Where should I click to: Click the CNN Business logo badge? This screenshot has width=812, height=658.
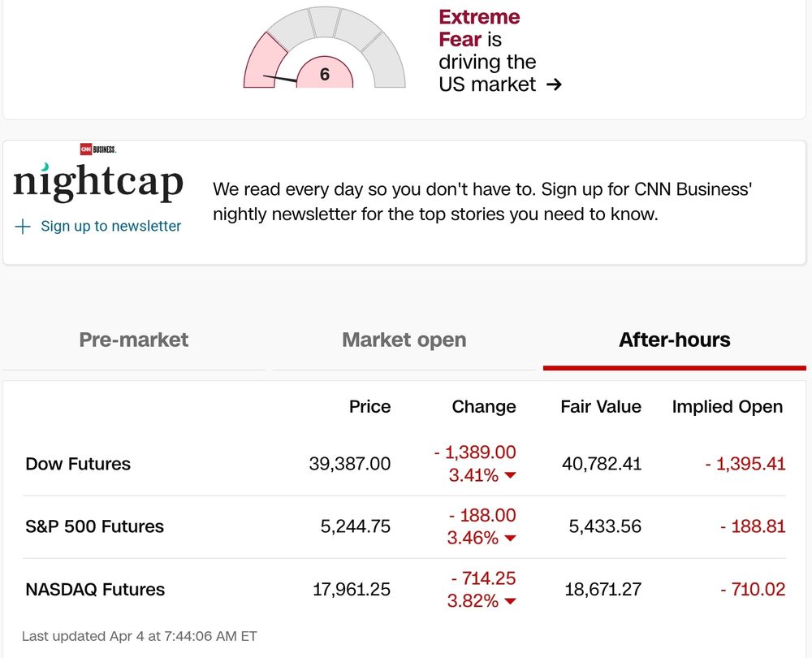coord(98,149)
